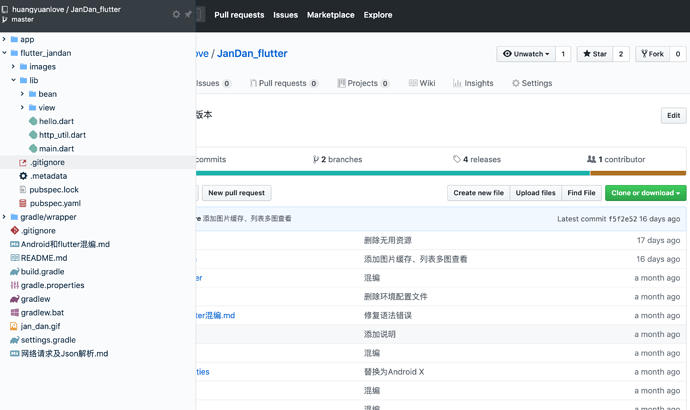Click the repository book icon in sidebar header
The image size is (690, 410).
5,9
